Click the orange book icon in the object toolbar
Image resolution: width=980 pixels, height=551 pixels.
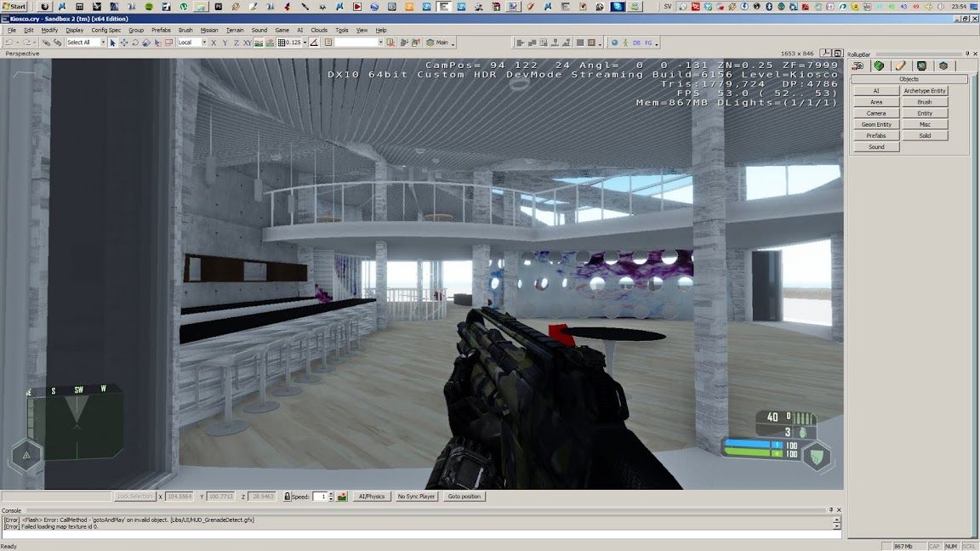pyautogui.click(x=591, y=43)
